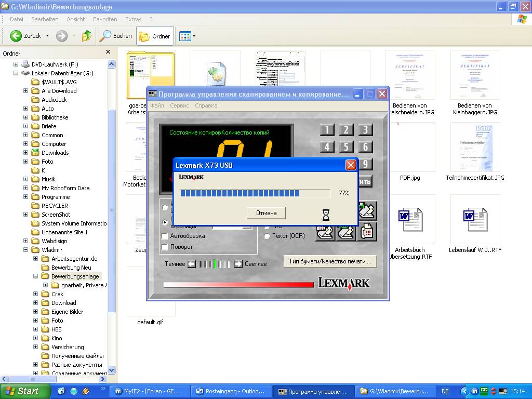The width and height of the screenshot is (532, 399).
Task: Collapse the Bewerbungsanlage folder node
Action: (35, 276)
